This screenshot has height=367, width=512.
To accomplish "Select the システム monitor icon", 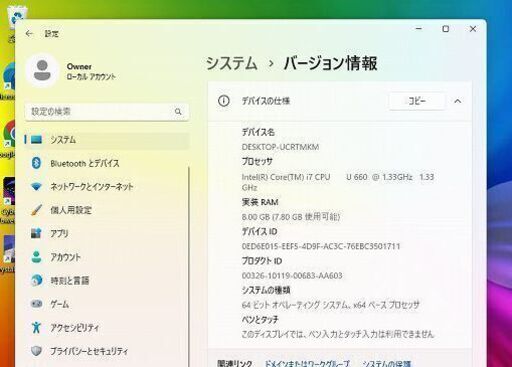I will point(36,139).
